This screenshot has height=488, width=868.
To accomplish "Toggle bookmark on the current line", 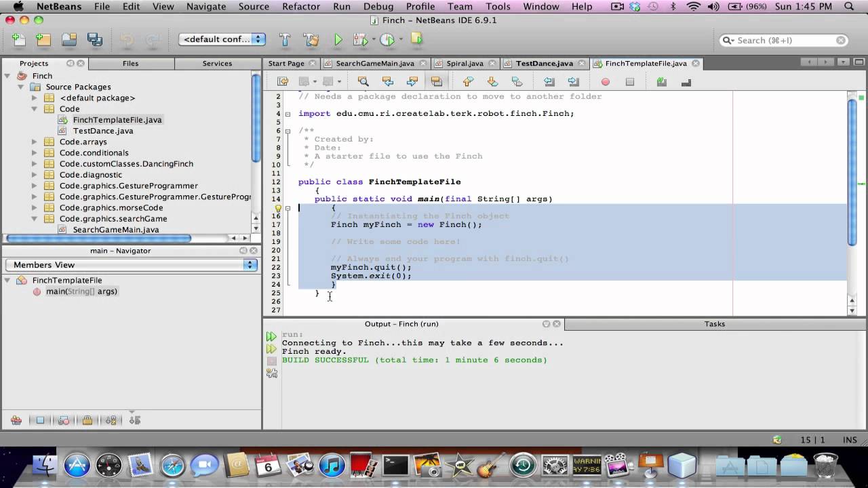I will (517, 82).
